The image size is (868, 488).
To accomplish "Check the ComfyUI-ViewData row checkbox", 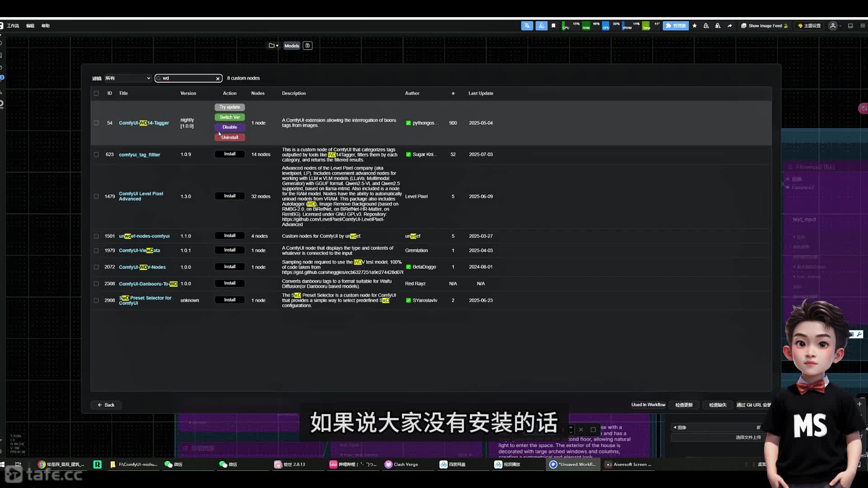I will pyautogui.click(x=96, y=250).
